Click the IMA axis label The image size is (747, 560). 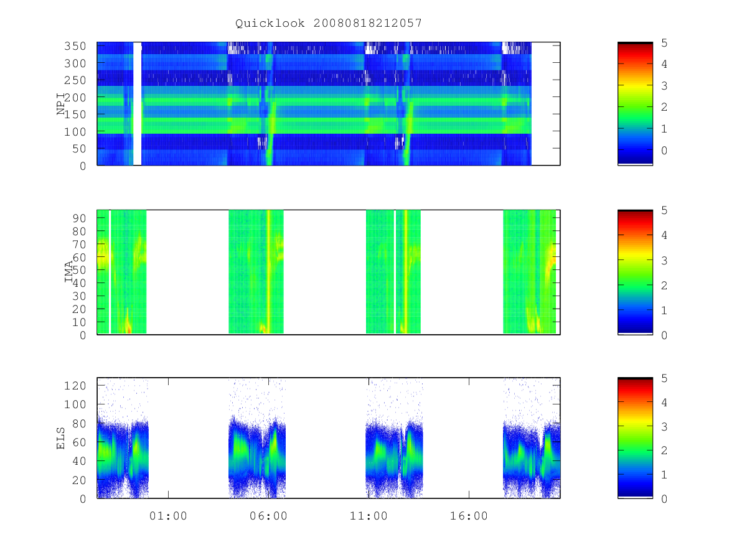(69, 272)
